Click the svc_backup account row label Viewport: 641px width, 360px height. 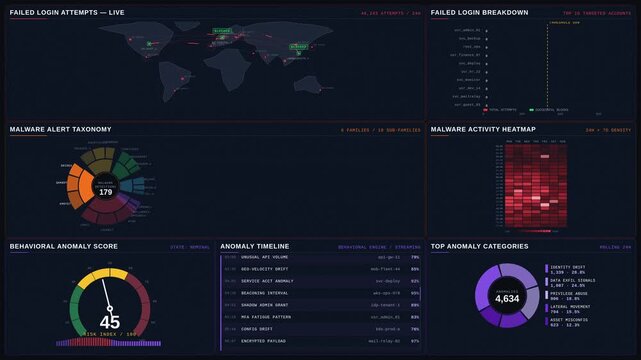[x=470, y=38]
